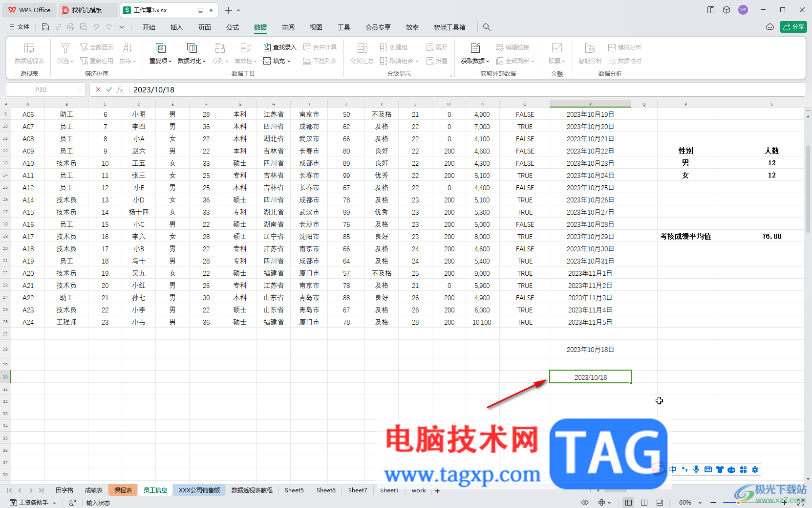This screenshot has width=812, height=508.
Task: Toggle the Chinese/English IME mode button
Action: point(673,469)
